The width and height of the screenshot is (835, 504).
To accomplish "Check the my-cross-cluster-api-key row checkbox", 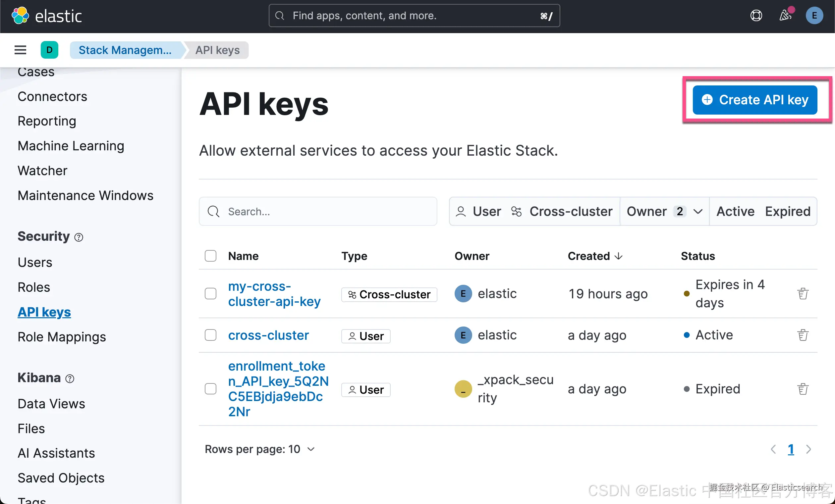I will pos(210,294).
